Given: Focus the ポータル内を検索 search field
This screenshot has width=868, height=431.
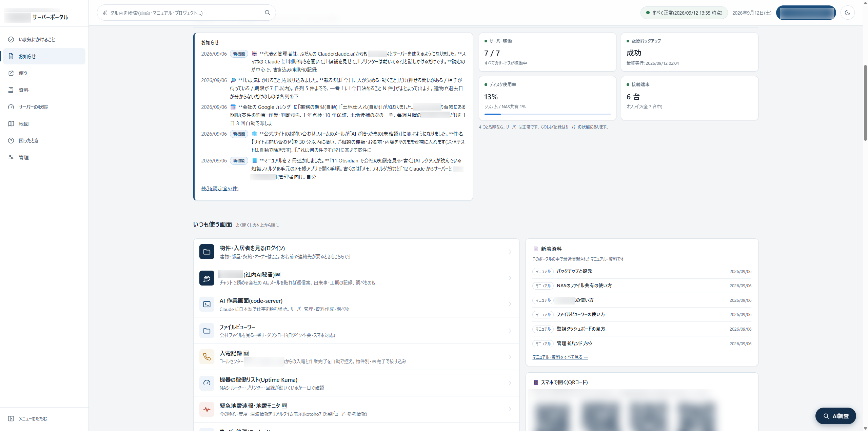Looking at the screenshot, I should 186,13.
